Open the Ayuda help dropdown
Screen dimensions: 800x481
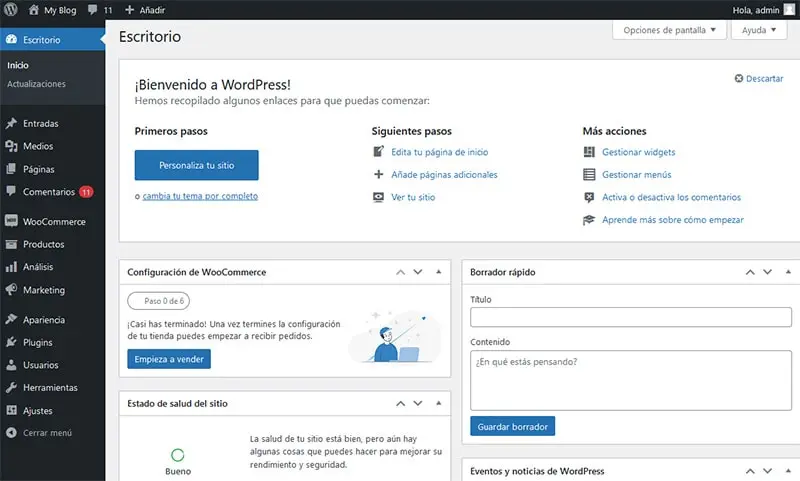(x=760, y=30)
